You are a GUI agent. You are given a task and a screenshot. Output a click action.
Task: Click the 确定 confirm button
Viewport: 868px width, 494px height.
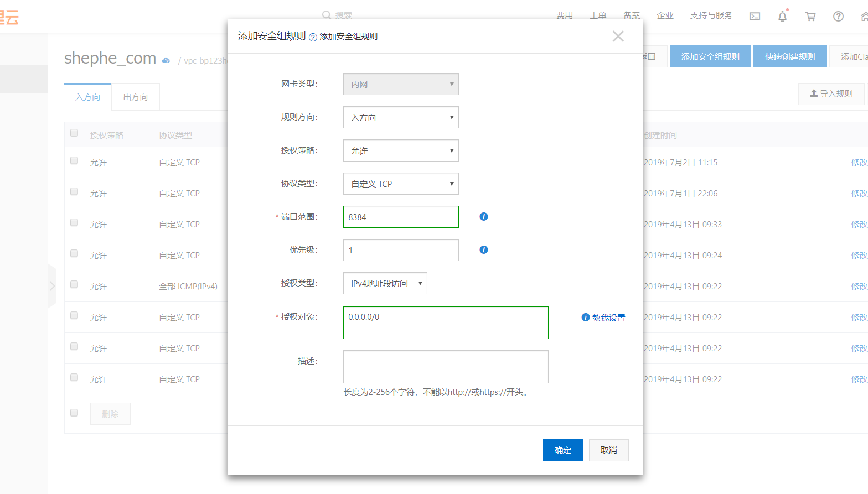(562, 450)
